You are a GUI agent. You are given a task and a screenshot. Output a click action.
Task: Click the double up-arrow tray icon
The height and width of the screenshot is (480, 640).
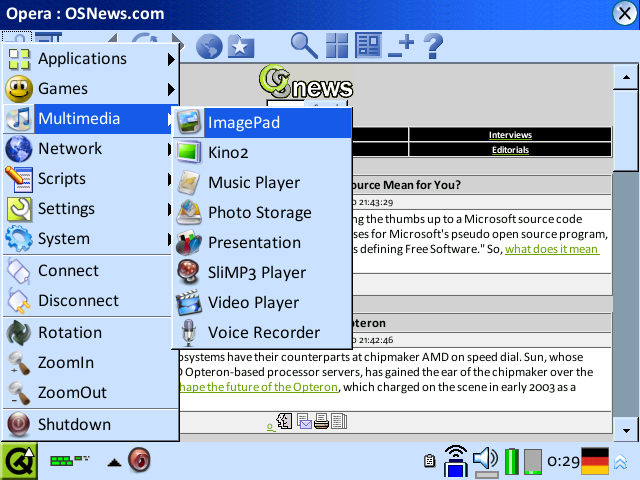coord(620,462)
